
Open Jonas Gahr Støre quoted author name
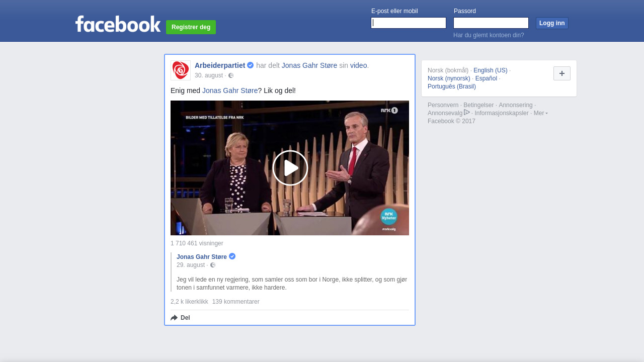(x=202, y=257)
